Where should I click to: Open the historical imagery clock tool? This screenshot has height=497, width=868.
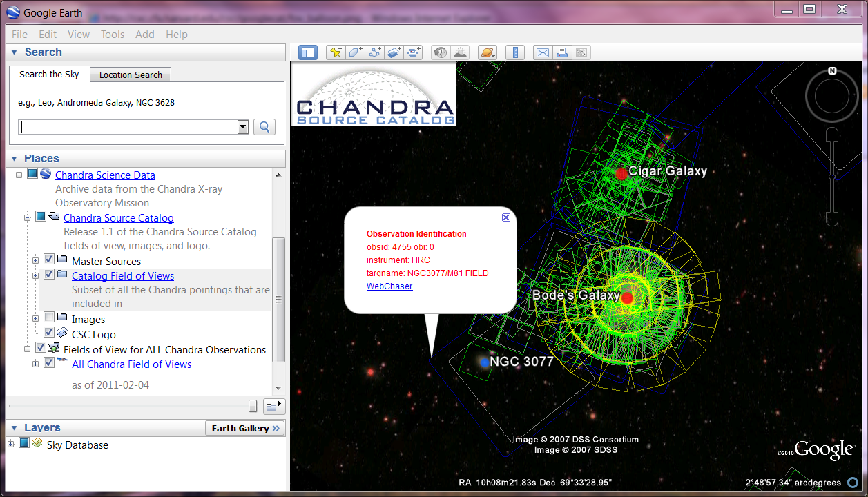pyautogui.click(x=439, y=52)
